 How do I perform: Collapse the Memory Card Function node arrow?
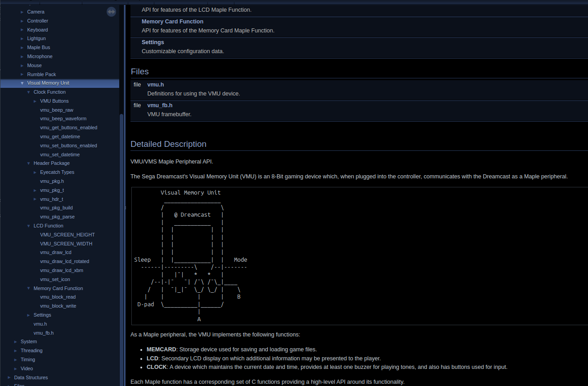point(28,288)
